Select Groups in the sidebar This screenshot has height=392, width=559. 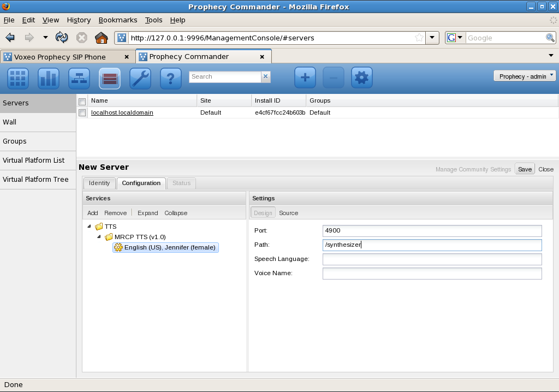(38, 141)
